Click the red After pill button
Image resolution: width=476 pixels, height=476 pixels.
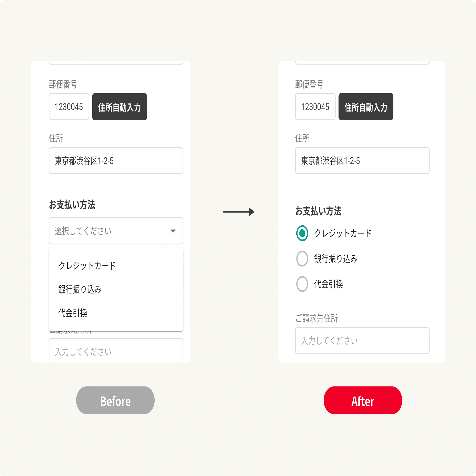363,400
